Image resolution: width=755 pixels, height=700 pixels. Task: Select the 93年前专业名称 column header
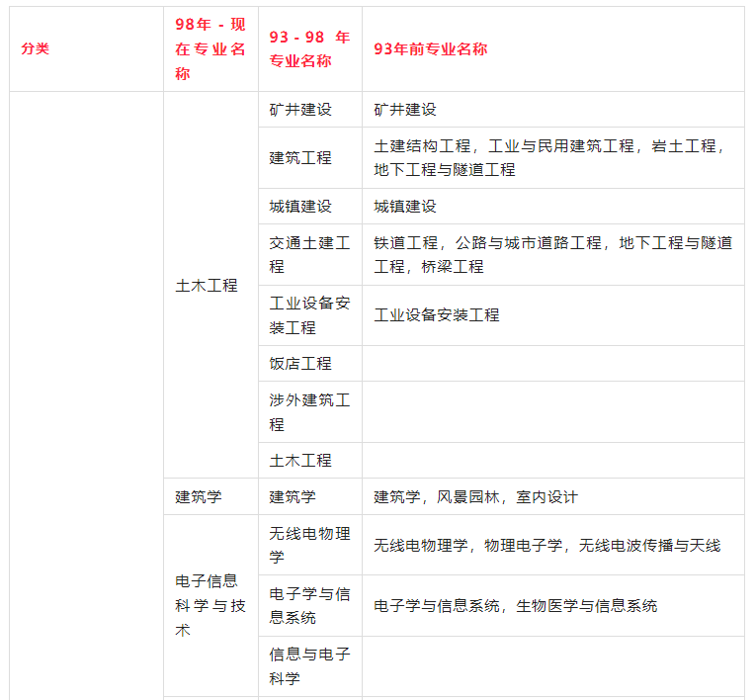[x=431, y=48]
